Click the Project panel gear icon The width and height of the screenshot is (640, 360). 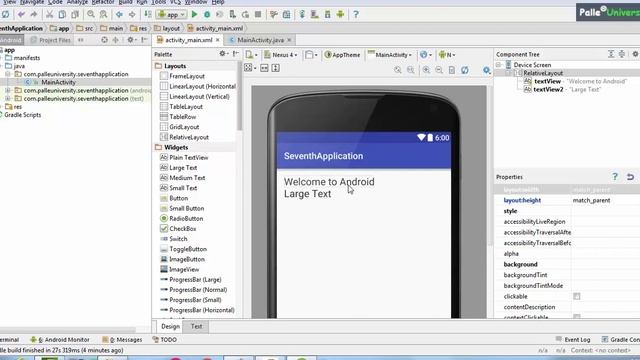[x=130, y=40]
